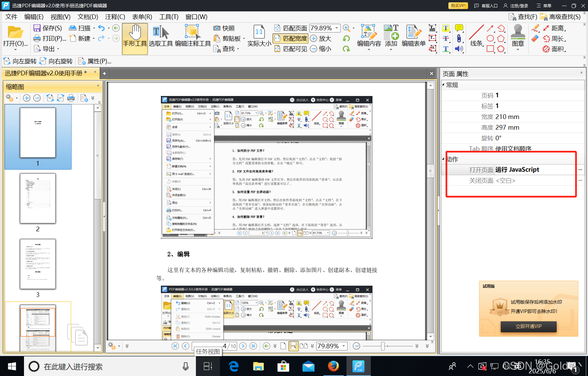588x376 pixels.
Task: Open the zoom percentage dropdown in toolbar
Action: [337, 28]
